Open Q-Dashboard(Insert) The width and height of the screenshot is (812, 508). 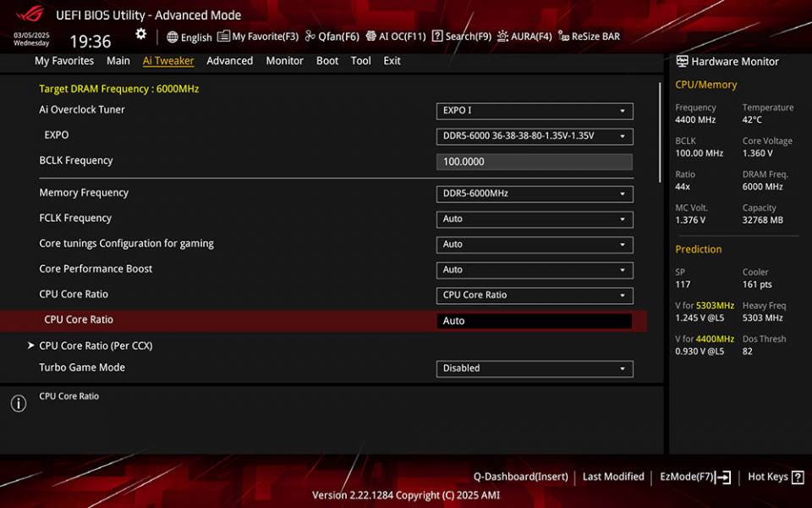click(x=520, y=477)
